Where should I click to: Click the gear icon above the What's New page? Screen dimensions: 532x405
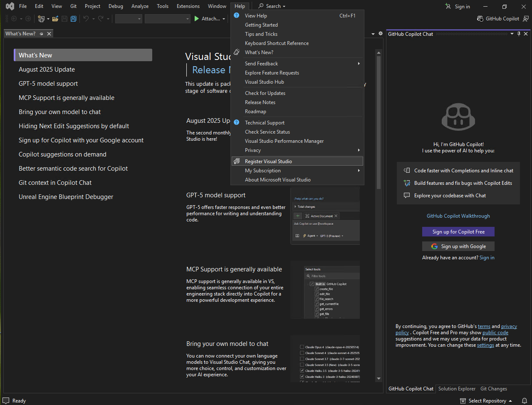pyautogui.click(x=380, y=34)
